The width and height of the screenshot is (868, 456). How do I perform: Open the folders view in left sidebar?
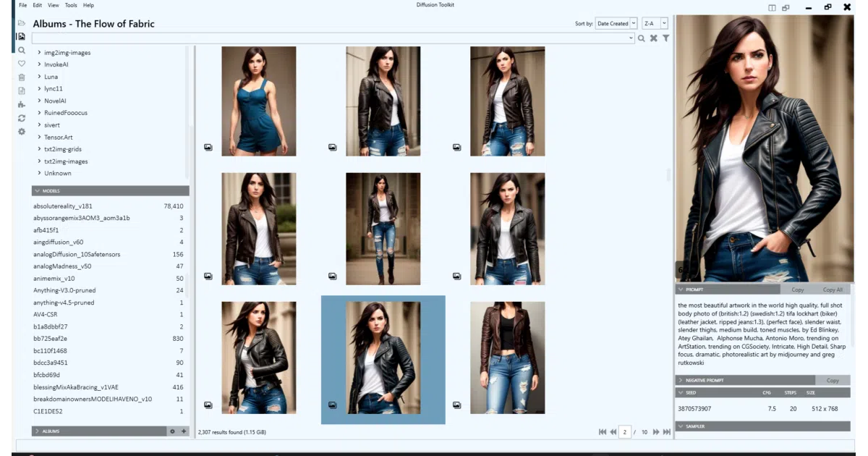22,23
